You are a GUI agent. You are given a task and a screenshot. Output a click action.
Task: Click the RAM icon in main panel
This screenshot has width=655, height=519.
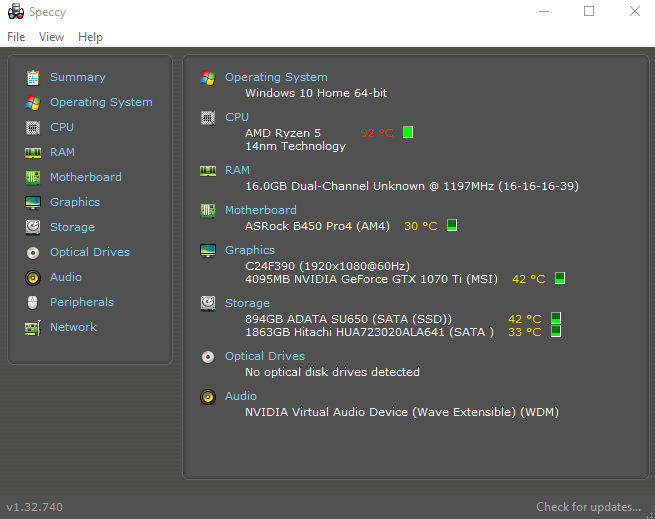click(x=208, y=170)
